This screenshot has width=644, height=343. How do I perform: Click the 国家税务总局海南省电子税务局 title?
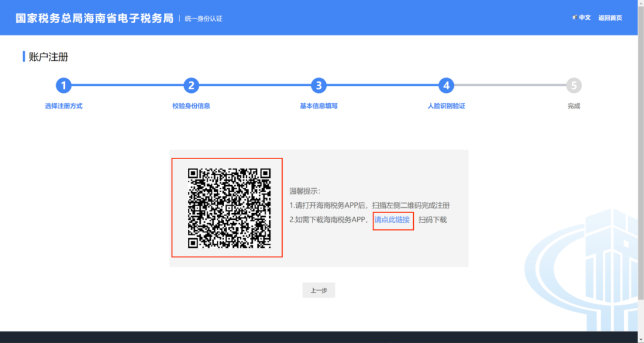click(94, 18)
